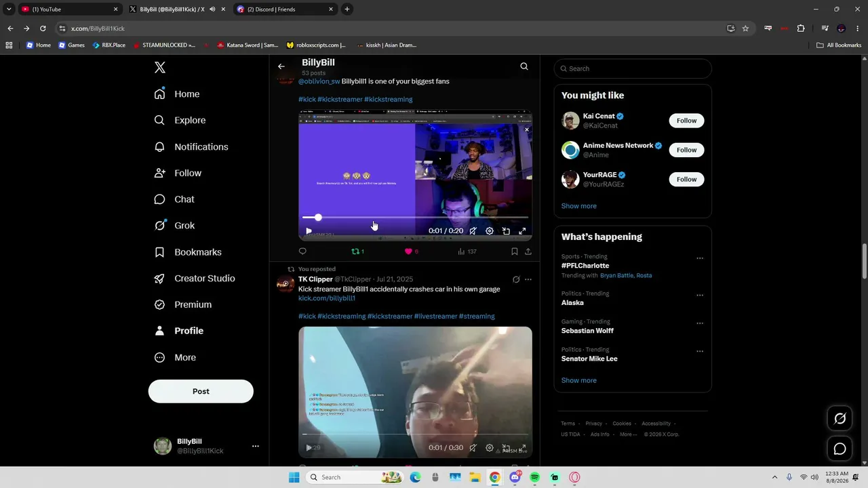Follow Kai Cenat
Image resolution: width=868 pixels, height=488 pixels.
click(686, 121)
